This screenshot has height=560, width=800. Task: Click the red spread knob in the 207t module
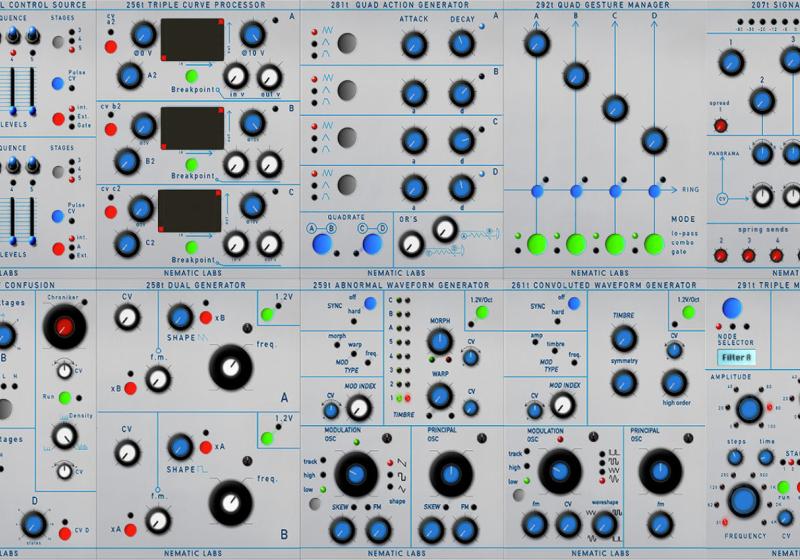(x=720, y=125)
